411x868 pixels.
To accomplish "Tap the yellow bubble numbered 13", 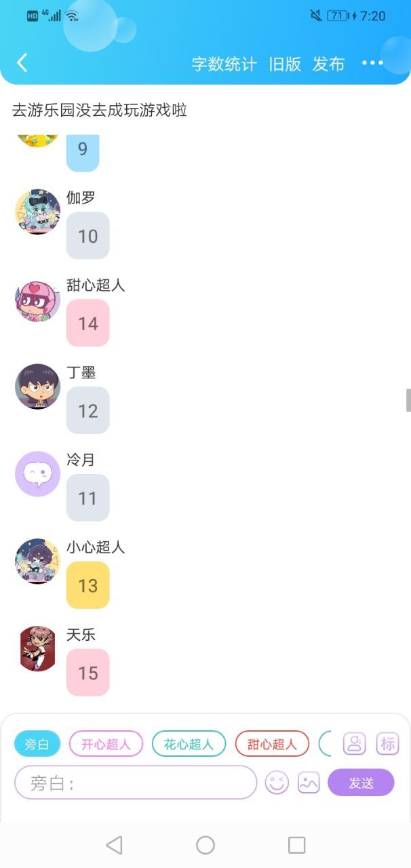I will (87, 585).
